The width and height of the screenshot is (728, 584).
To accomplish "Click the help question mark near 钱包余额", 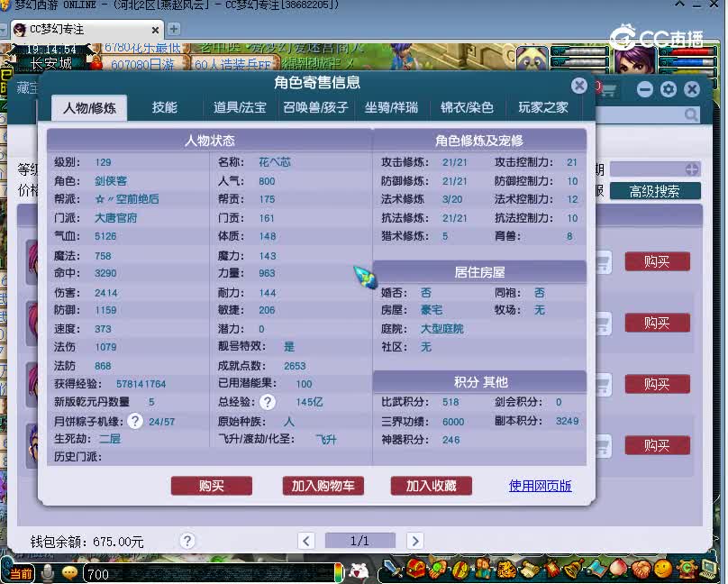I will click(x=187, y=541).
